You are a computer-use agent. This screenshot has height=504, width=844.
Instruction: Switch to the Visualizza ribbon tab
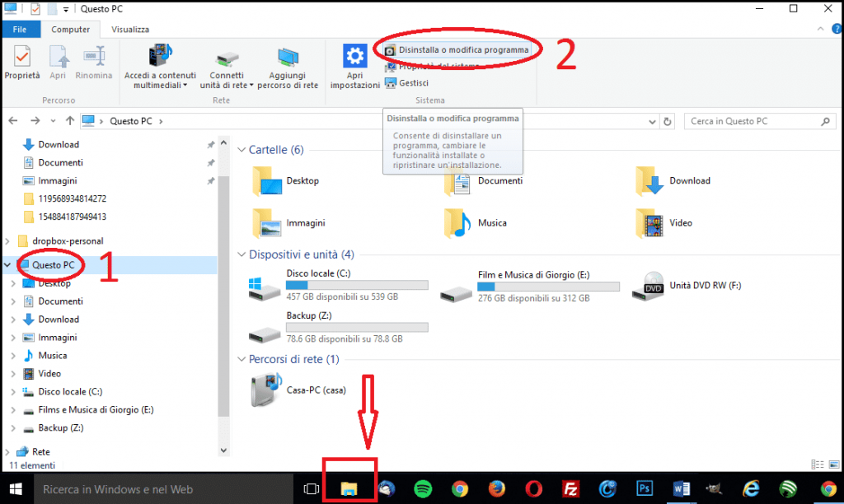point(130,28)
